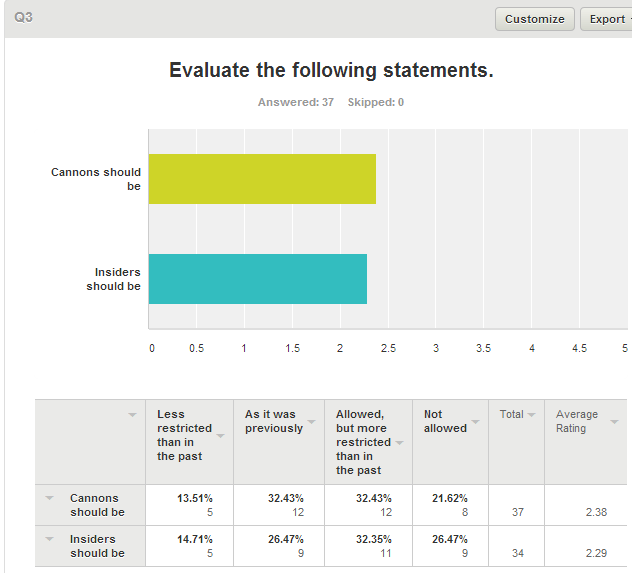
Task: Click the Customize button
Action: (x=535, y=19)
